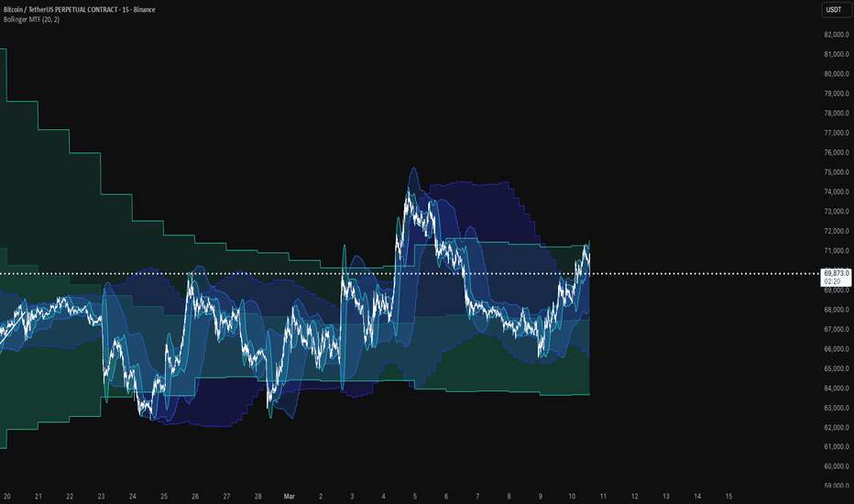The height and width of the screenshot is (504, 854).
Task: Click the 76,000.0 price axis label
Action: [x=836, y=152]
